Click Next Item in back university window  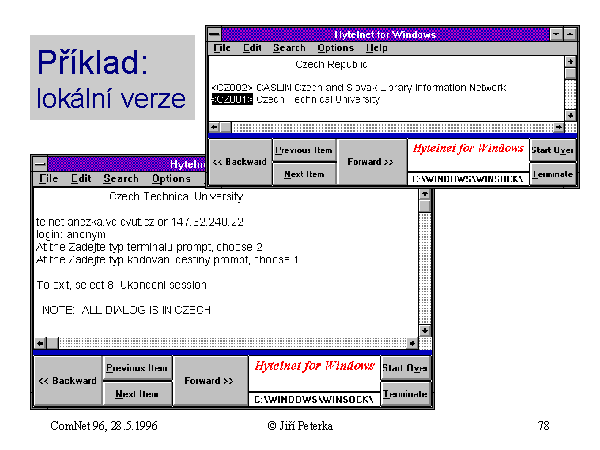137,394
